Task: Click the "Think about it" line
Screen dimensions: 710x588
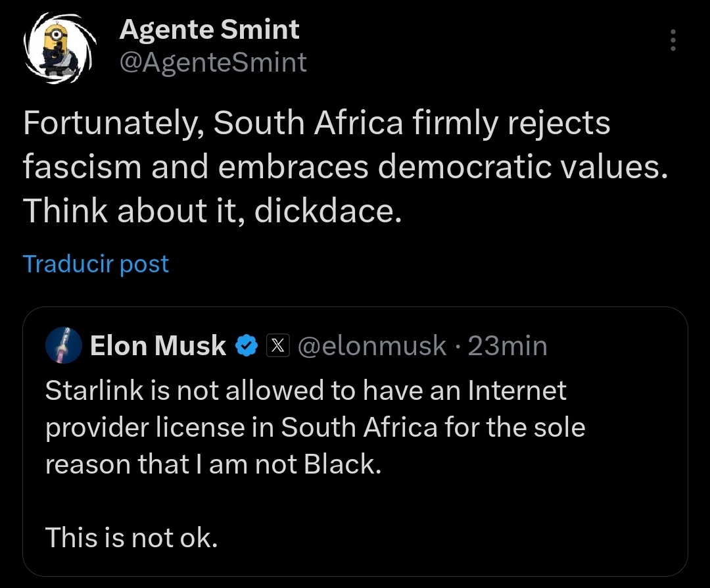Action: (212, 210)
